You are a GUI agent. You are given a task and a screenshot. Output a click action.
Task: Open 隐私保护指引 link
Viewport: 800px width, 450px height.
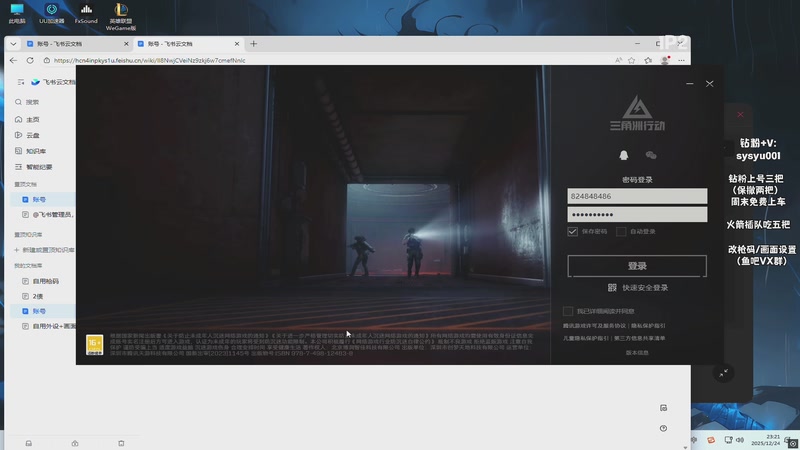pos(648,326)
